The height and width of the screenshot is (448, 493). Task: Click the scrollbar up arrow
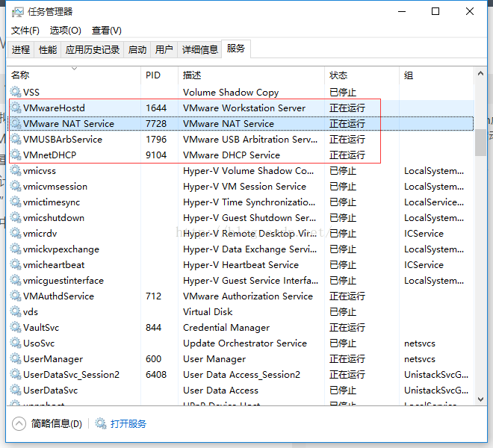[480, 74]
